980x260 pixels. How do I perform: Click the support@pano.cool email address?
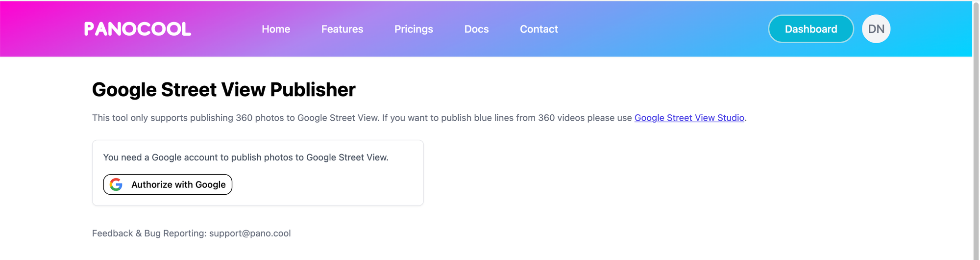(250, 233)
